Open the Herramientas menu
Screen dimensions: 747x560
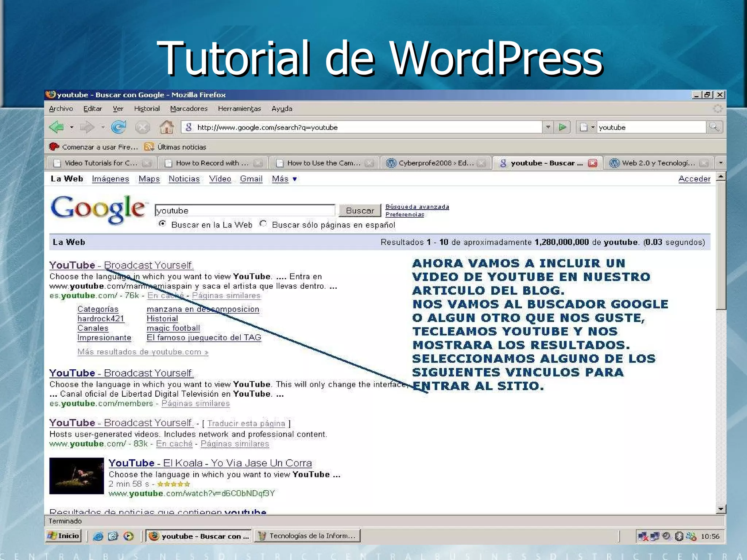pyautogui.click(x=239, y=109)
